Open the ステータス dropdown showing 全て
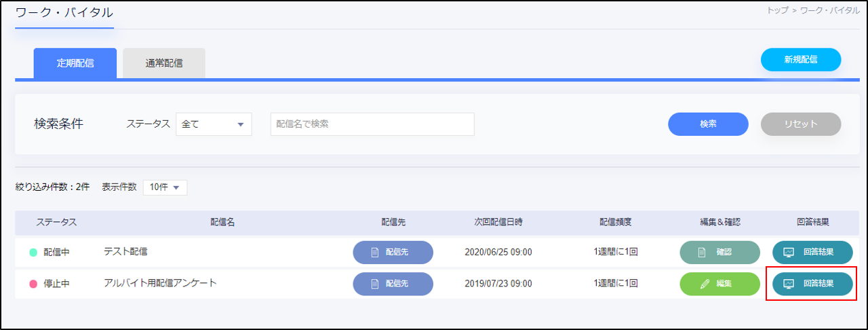The height and width of the screenshot is (330, 868). coord(214,124)
